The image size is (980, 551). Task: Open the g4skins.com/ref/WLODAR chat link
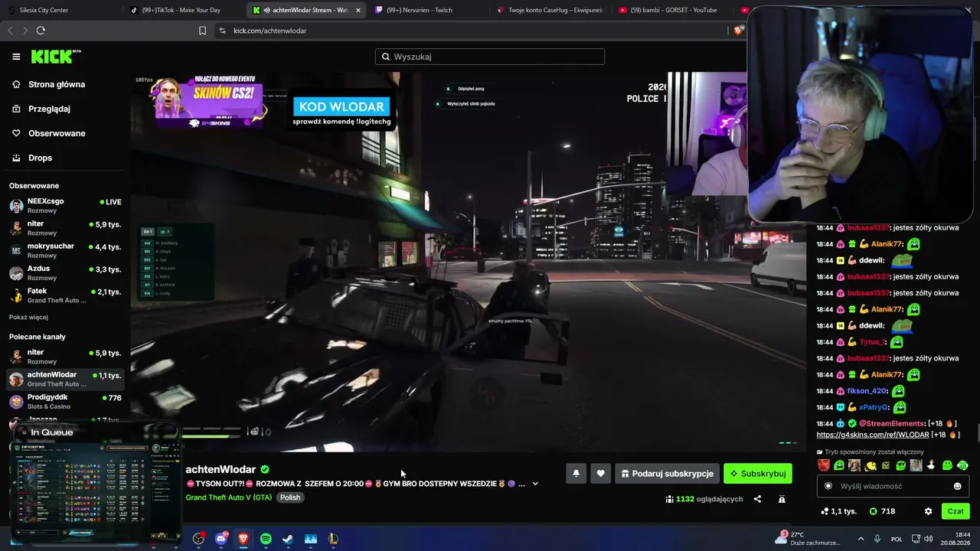(873, 435)
